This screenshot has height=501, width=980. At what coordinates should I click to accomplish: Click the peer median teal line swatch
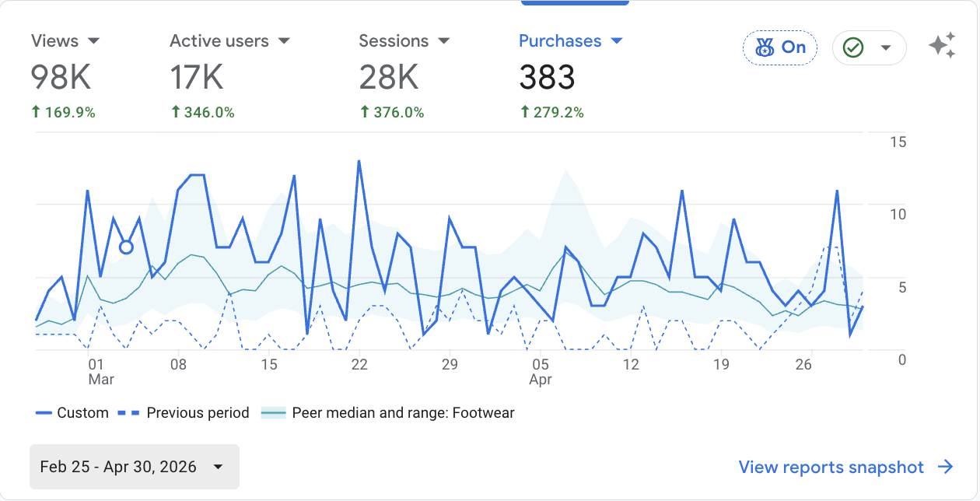coord(273,413)
